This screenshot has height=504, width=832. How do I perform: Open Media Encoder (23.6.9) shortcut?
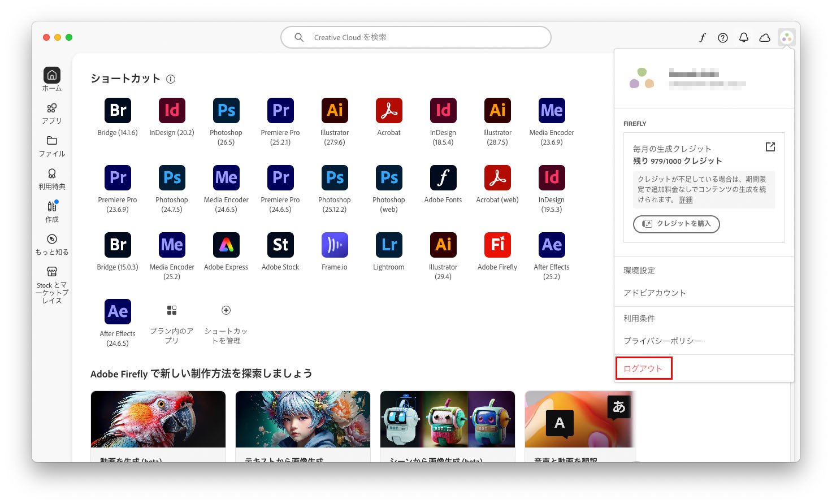coord(552,110)
